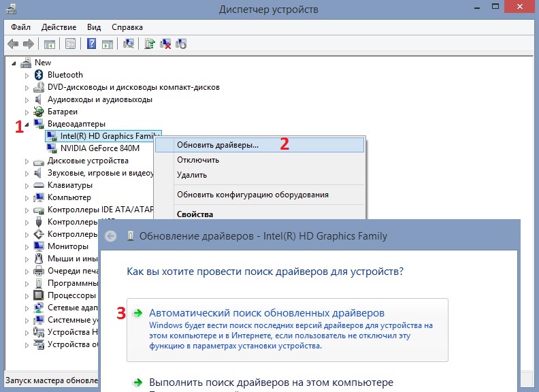Open Help via blue question mark icon
This screenshot has width=539, height=392.
pyautogui.click(x=91, y=44)
